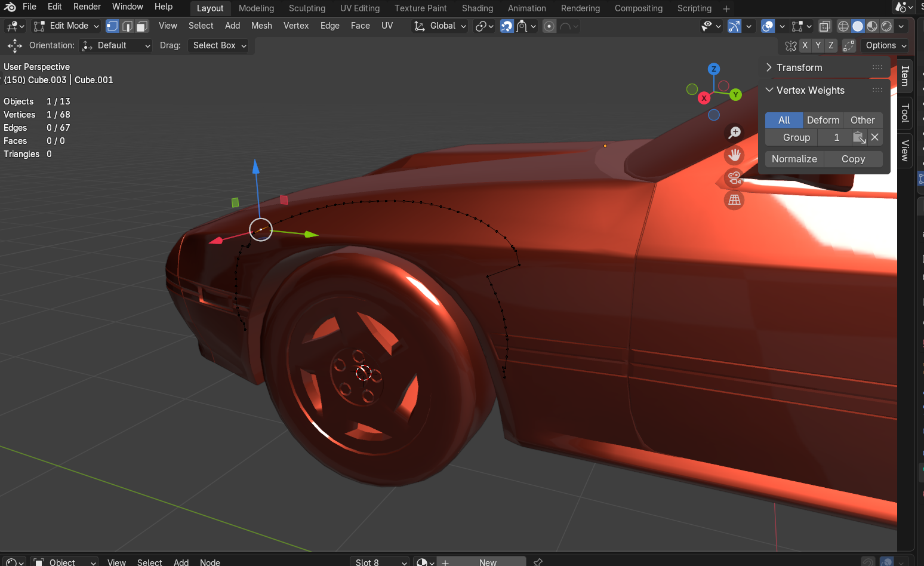Toggle X axis mirror
924x566 pixels.
coord(805,45)
